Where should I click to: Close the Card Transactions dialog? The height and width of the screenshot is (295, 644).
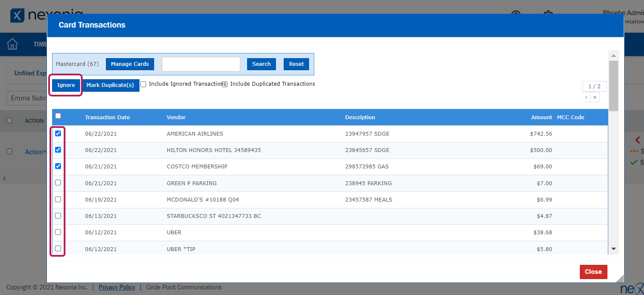[x=593, y=272]
